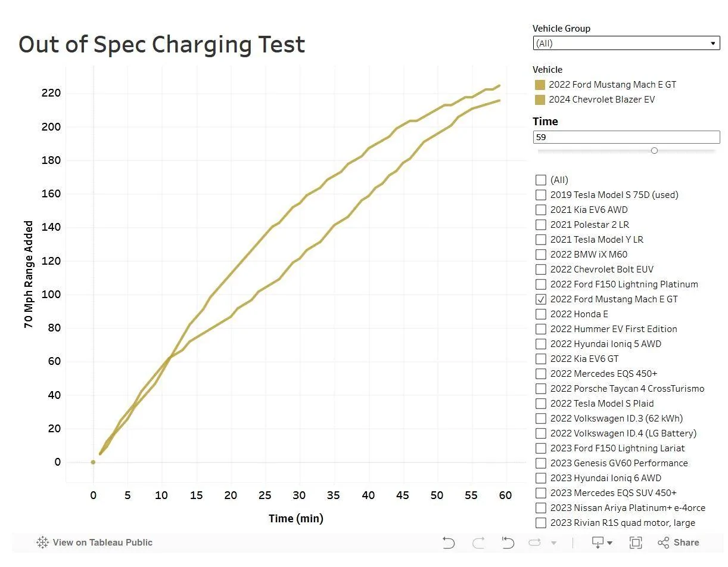Uncheck 2022 Ford Mustang Mach E GT

[x=541, y=299]
